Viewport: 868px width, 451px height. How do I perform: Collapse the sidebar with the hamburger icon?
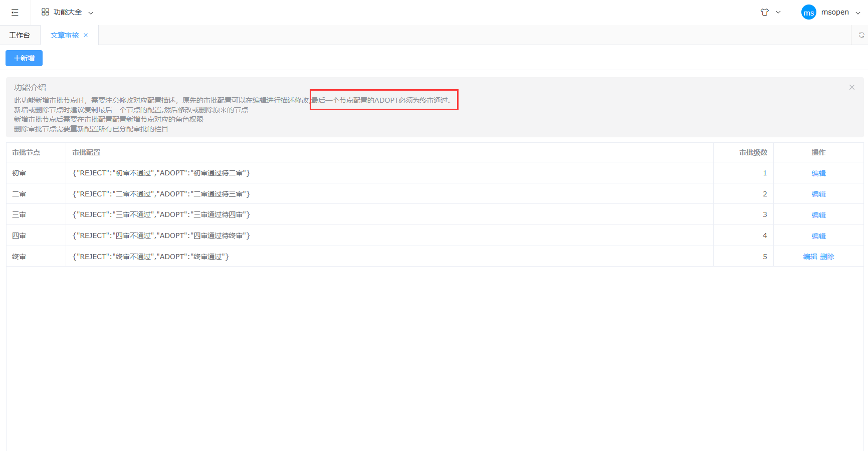click(15, 13)
